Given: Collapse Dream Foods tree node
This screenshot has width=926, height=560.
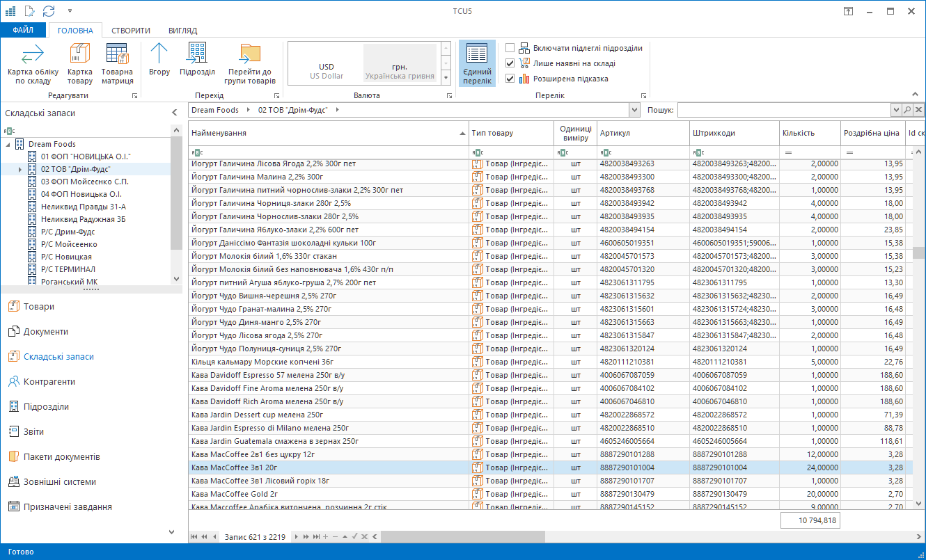Looking at the screenshot, I should 8,144.
